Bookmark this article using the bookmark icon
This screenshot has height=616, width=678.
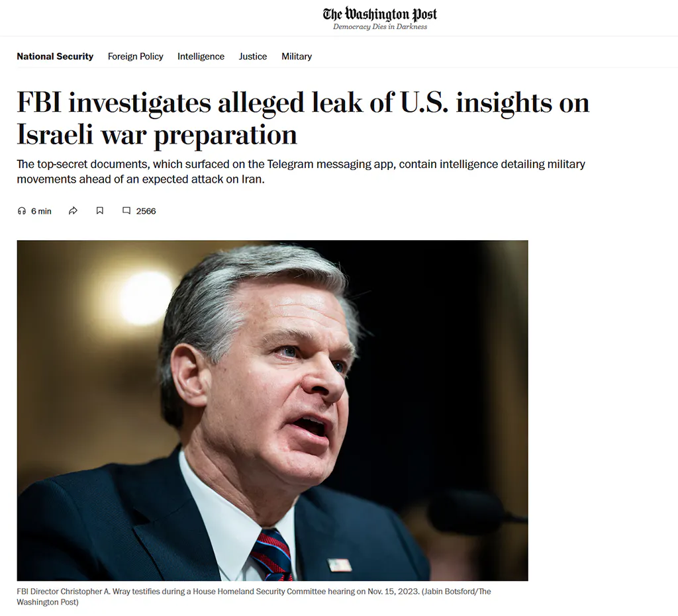(100, 211)
